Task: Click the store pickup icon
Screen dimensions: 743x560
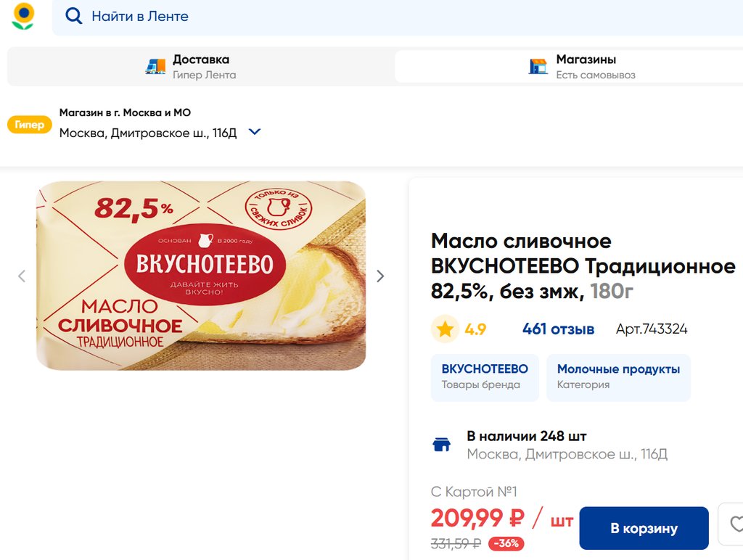Action: click(538, 67)
